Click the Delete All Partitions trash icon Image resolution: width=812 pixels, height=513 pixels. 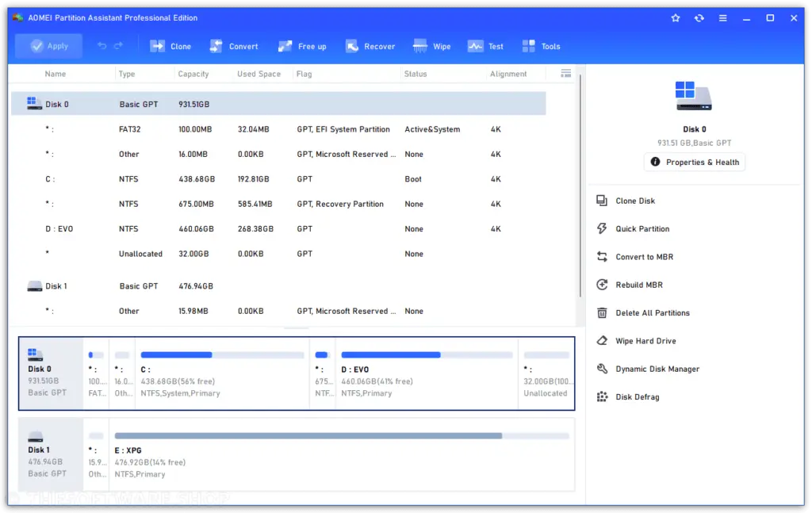[x=602, y=312]
